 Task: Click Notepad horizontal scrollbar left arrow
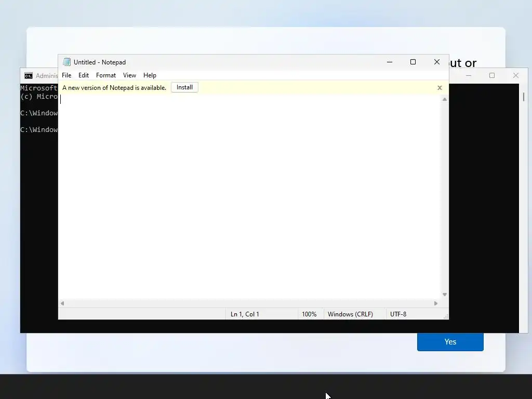click(62, 303)
